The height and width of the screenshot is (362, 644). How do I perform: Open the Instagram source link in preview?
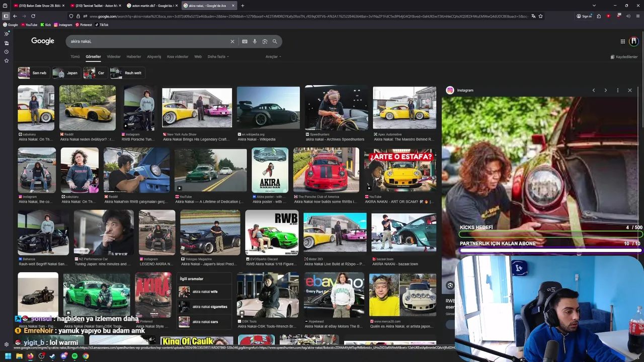click(460, 90)
